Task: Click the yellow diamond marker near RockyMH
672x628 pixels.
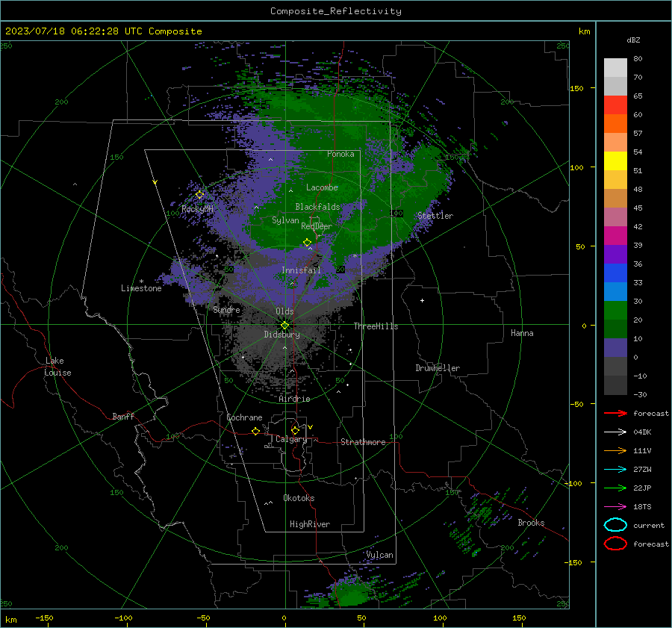Action: click(x=199, y=195)
